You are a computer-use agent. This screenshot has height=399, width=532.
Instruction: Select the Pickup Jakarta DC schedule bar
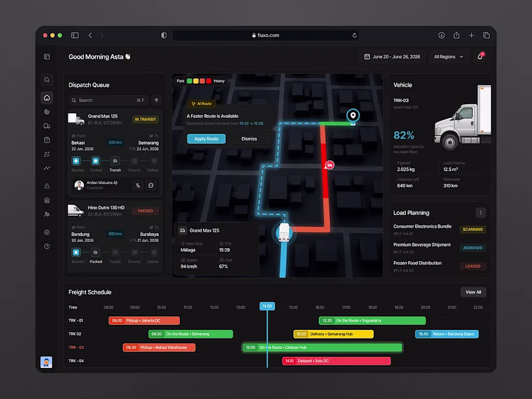point(144,321)
